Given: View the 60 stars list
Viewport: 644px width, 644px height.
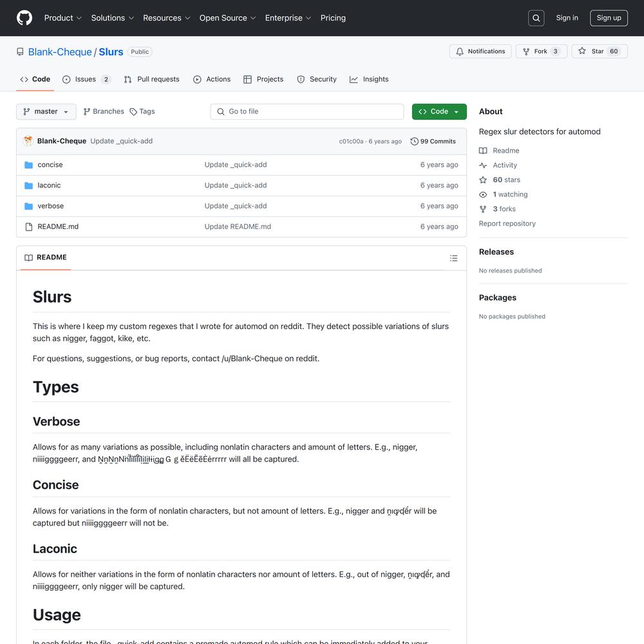Looking at the screenshot, I should point(506,180).
